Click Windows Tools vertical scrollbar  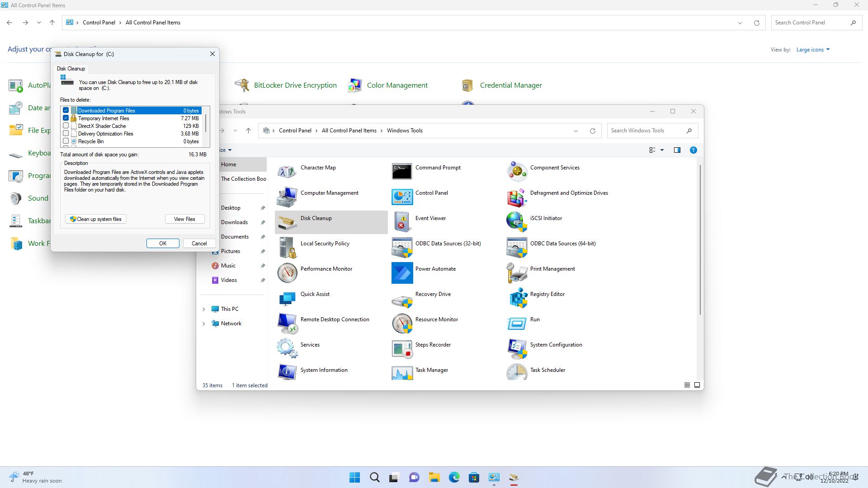(x=700, y=239)
